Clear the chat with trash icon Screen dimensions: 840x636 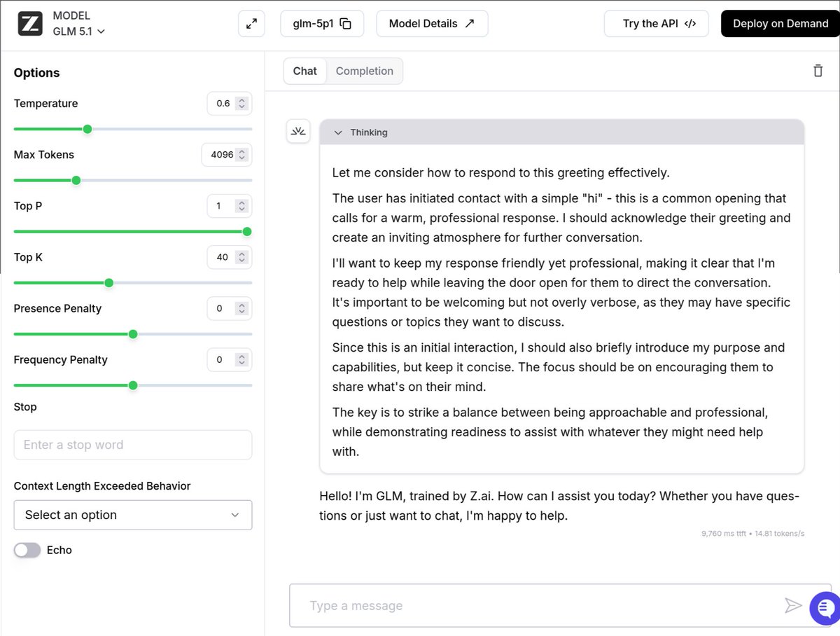[x=818, y=71]
